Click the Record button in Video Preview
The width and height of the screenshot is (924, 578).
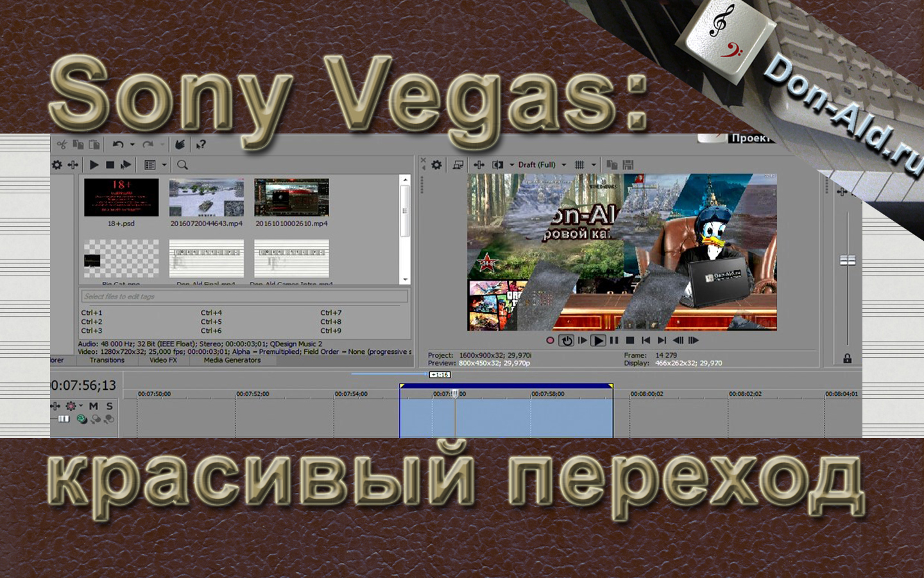[550, 340]
